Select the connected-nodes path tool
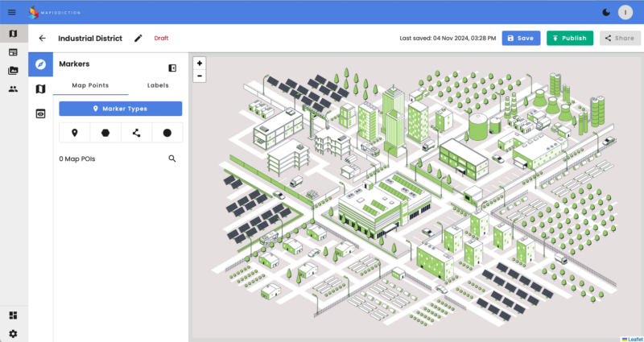644x342 pixels. pyautogui.click(x=136, y=133)
